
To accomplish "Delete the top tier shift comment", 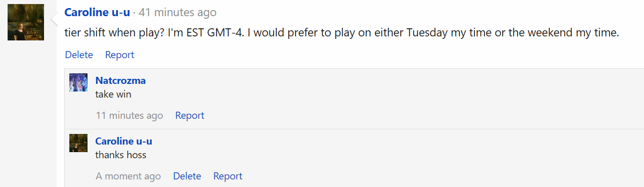I will tap(79, 55).
